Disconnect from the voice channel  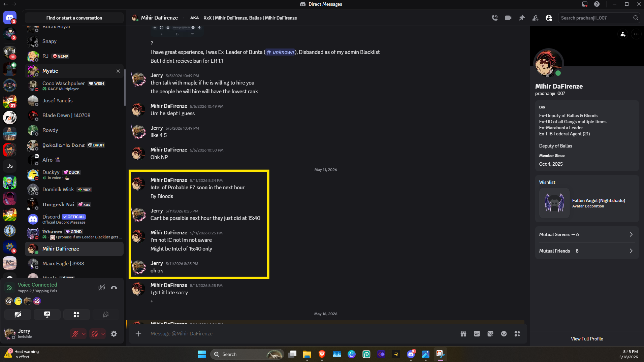coord(114,288)
